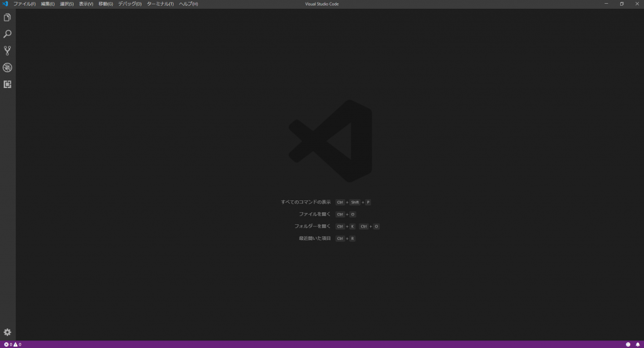Restore down the Visual Studio Code window
Image resolution: width=644 pixels, height=348 pixels.
point(622,4)
